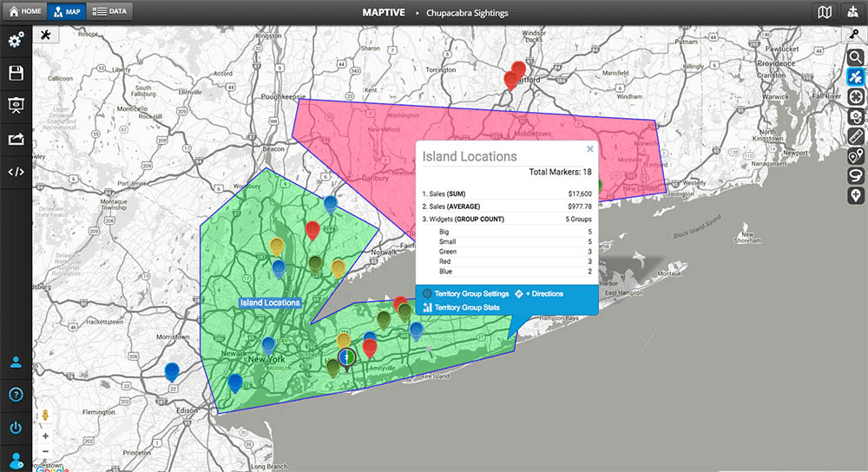Click the power logout icon
The image size is (868, 472).
(16, 428)
